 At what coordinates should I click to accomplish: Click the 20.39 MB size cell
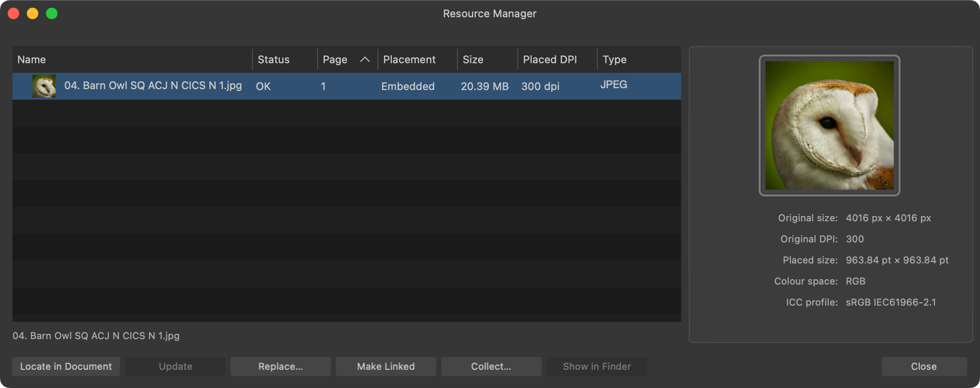coord(485,86)
